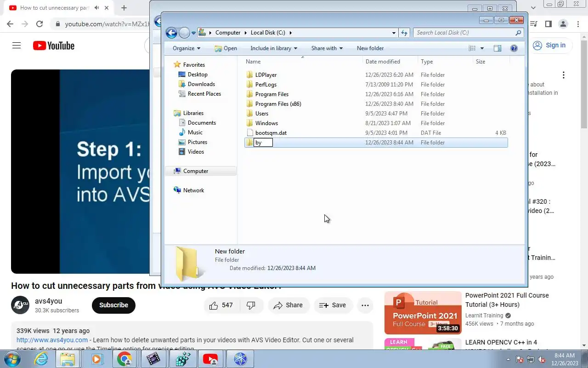Click the taskbar clock showing 8:44 AM
Image resolution: width=588 pixels, height=368 pixels.
(x=565, y=359)
